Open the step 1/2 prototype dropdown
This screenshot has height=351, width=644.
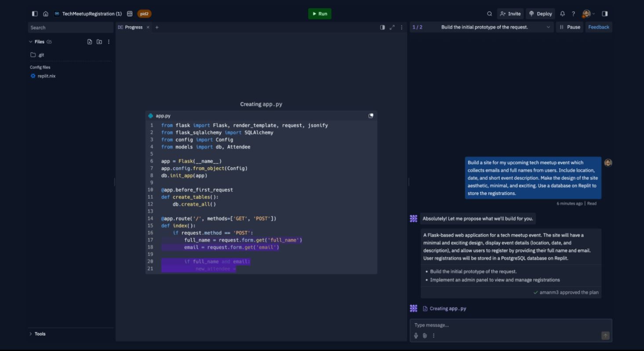click(482, 27)
